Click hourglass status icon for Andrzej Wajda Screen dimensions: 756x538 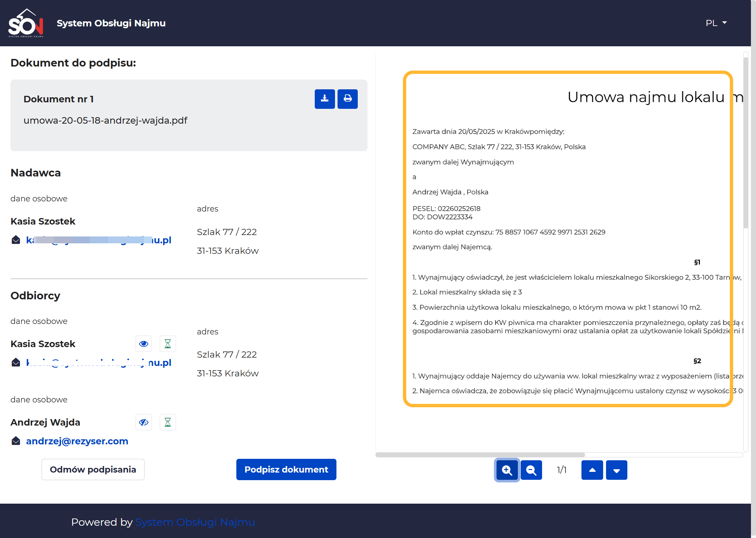pos(168,422)
